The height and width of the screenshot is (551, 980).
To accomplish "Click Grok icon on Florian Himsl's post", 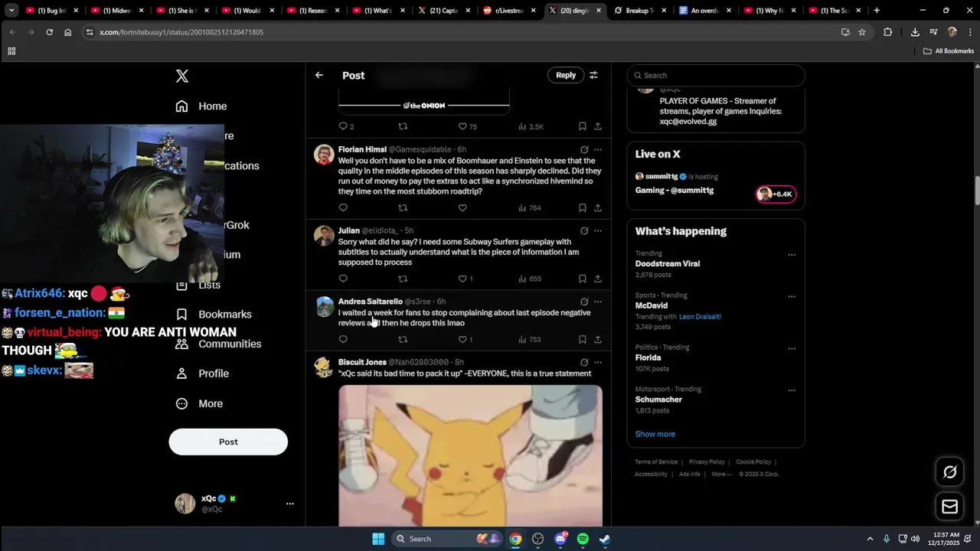I will click(x=584, y=149).
